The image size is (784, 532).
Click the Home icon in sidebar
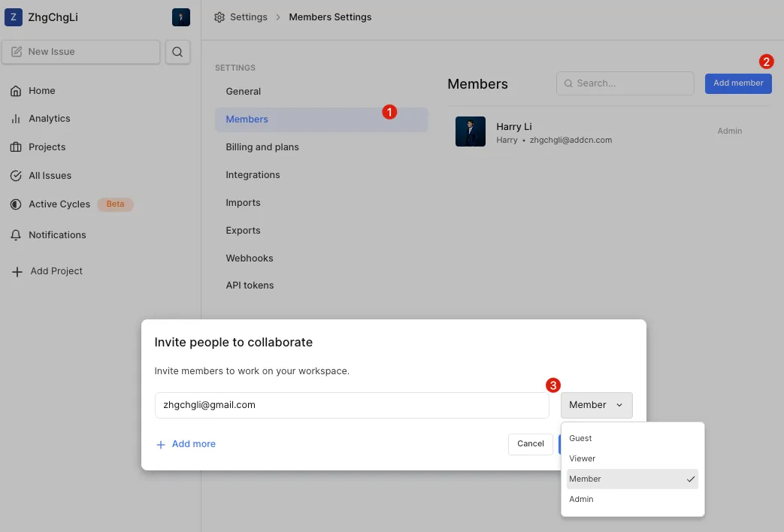pos(16,91)
